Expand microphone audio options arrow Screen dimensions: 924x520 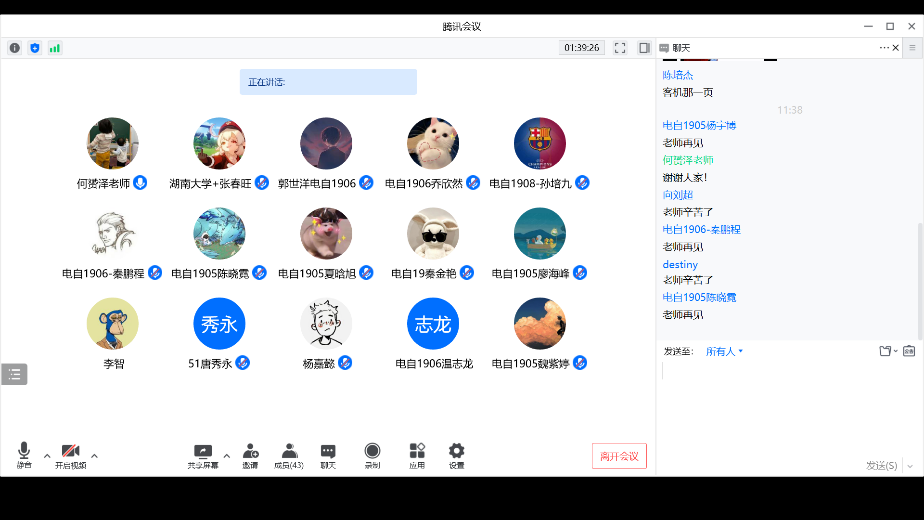[x=47, y=456]
